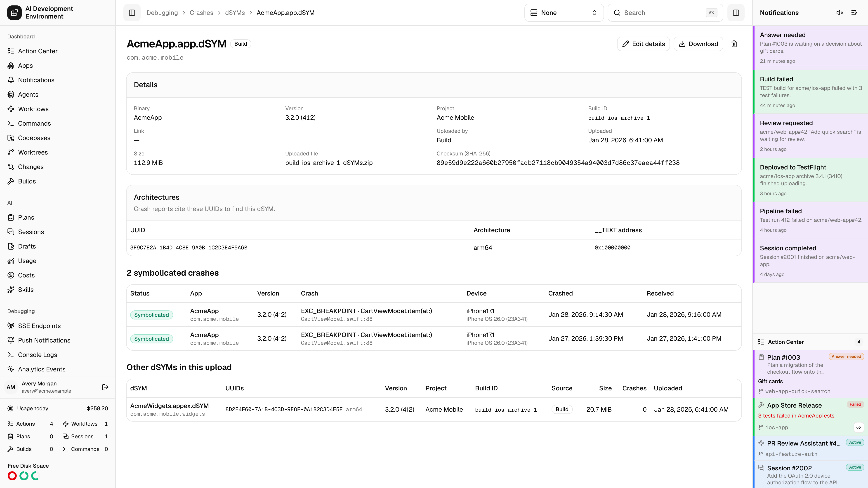Open Notifications in sidebar
The image size is (868, 488).
tap(58, 80)
